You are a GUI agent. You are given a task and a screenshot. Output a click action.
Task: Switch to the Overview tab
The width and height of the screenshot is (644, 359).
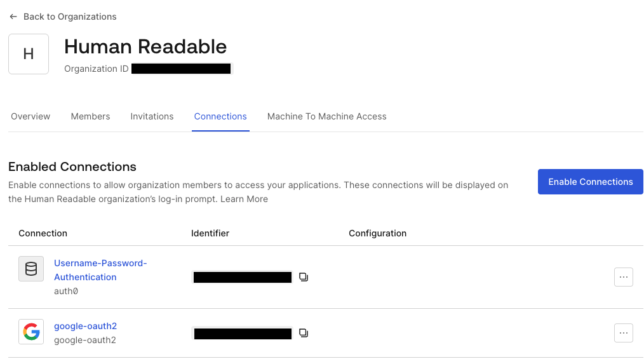30,117
